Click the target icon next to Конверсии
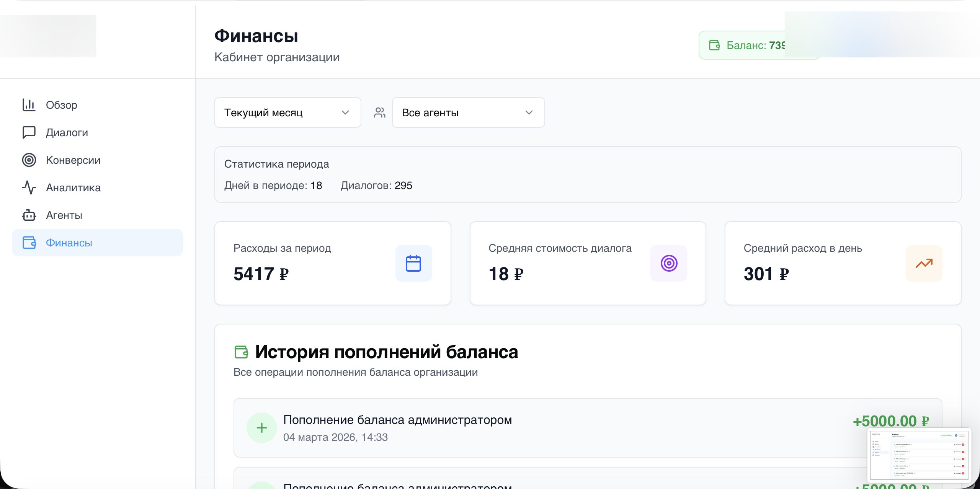The height and width of the screenshot is (489, 980). point(29,160)
